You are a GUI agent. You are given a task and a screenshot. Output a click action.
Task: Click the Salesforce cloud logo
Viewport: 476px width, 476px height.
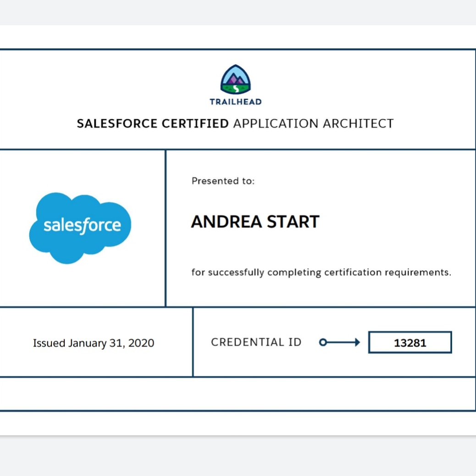point(80,228)
